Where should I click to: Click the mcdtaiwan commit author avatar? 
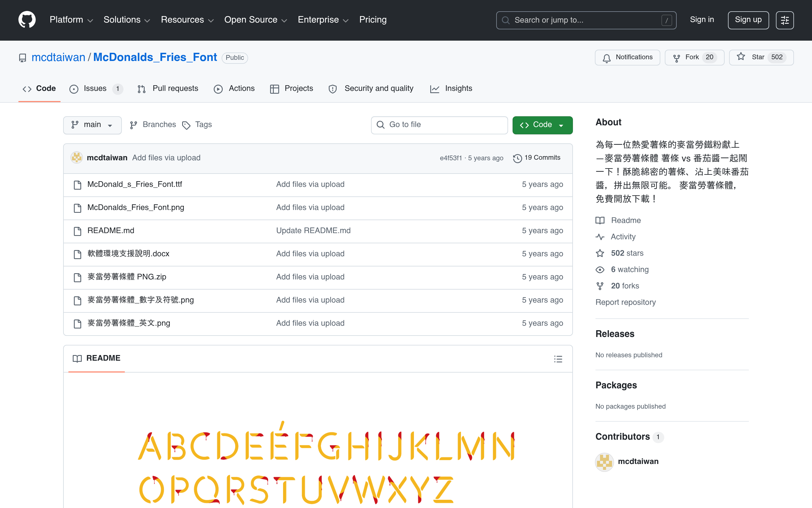point(76,157)
